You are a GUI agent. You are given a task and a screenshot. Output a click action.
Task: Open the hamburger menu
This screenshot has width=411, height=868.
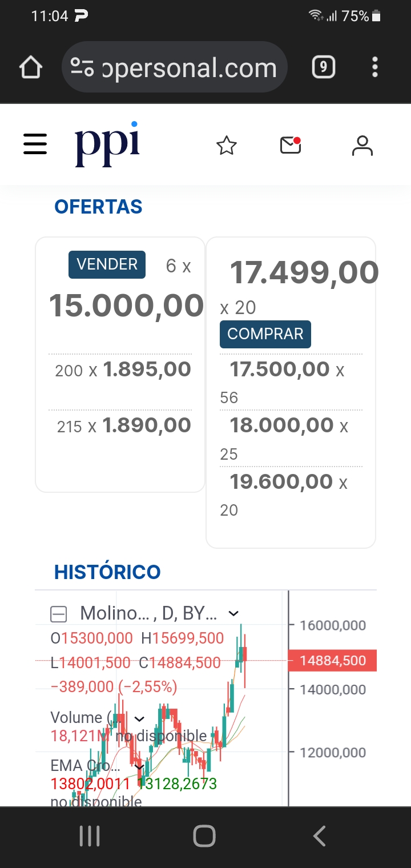coord(35,144)
